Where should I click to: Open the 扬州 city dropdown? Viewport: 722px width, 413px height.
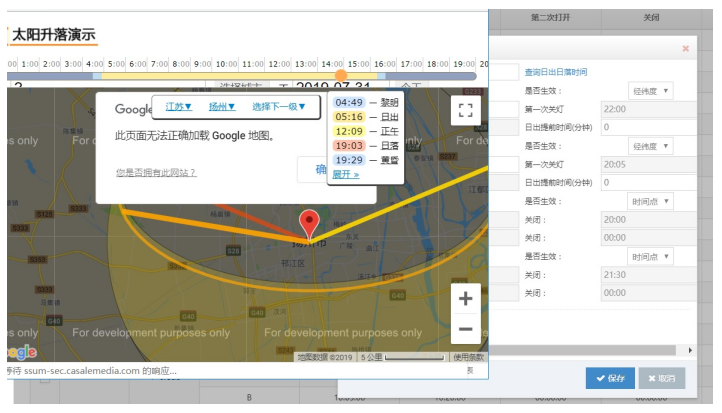click(222, 107)
